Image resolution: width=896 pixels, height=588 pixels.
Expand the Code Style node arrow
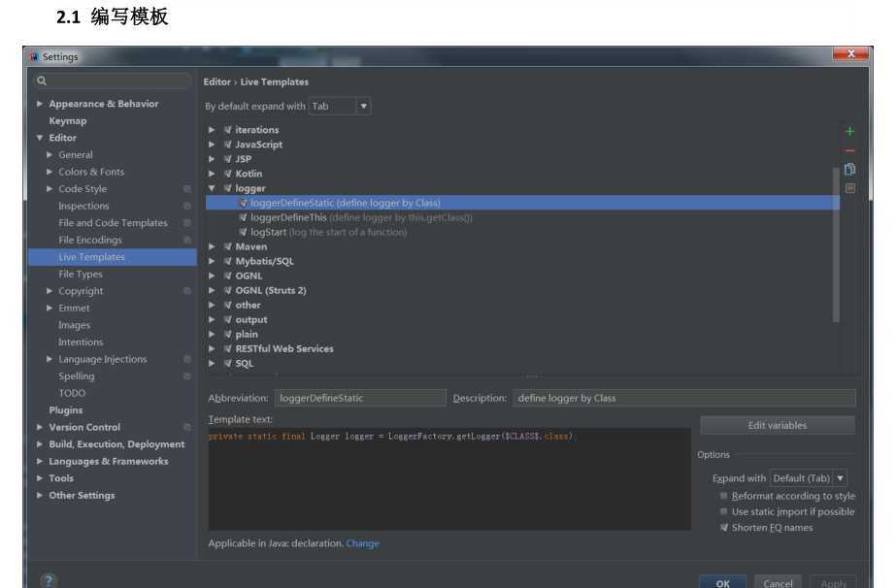pos(50,188)
